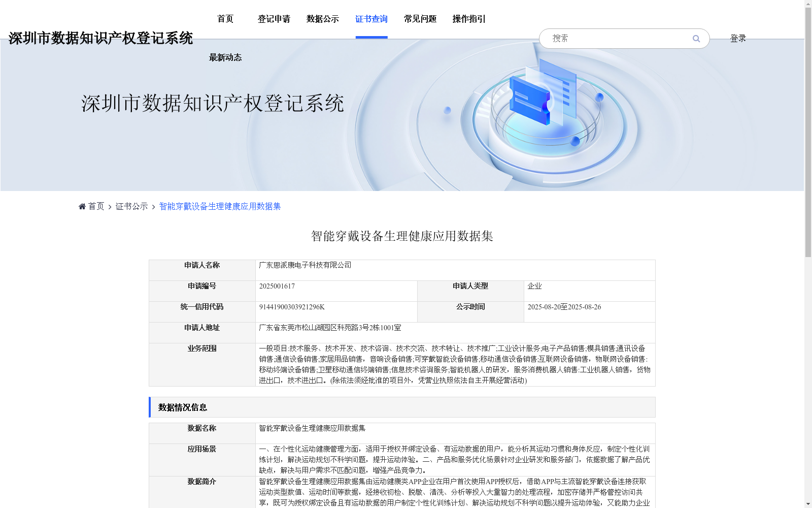
Task: Click the 统一信用代码 label cell
Action: point(202,312)
